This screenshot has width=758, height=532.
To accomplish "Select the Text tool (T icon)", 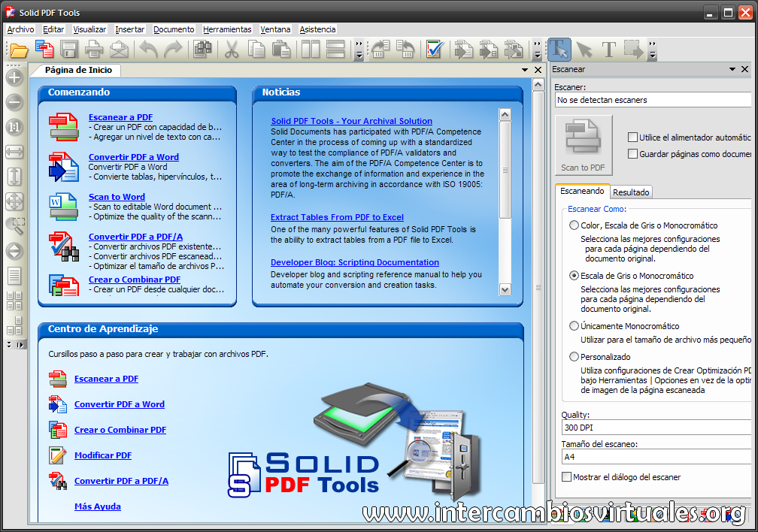I will [x=609, y=50].
